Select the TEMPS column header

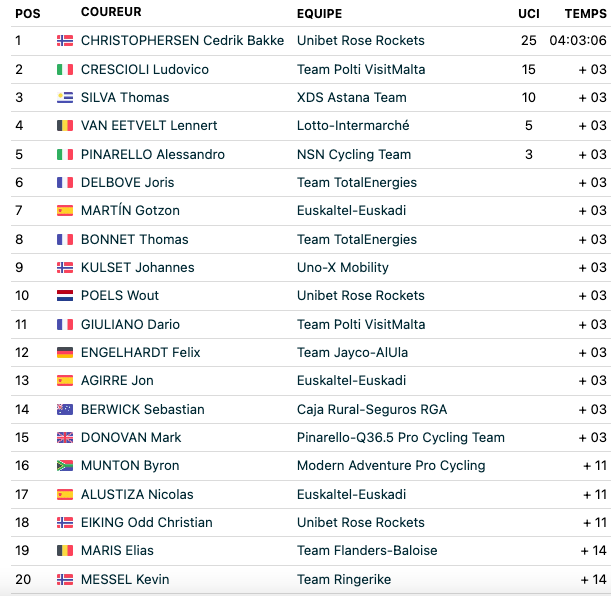tap(586, 14)
